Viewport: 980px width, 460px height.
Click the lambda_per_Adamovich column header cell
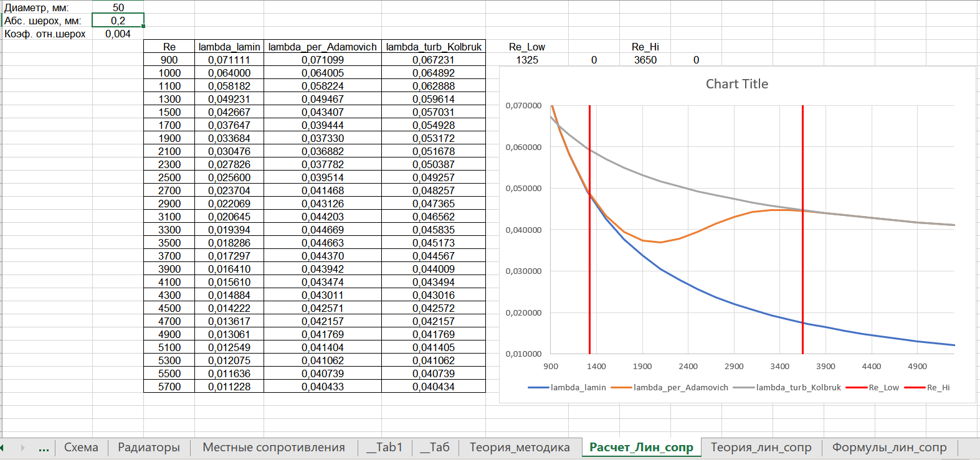[322, 47]
